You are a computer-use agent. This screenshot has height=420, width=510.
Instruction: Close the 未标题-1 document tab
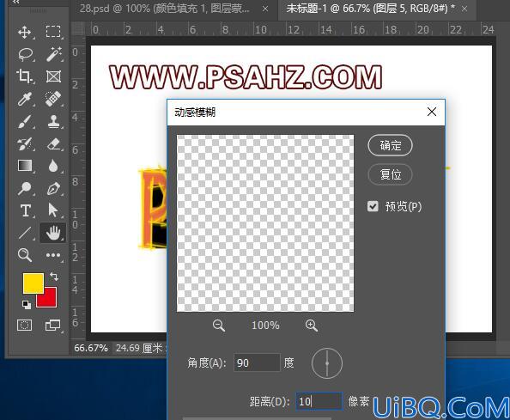[464, 9]
